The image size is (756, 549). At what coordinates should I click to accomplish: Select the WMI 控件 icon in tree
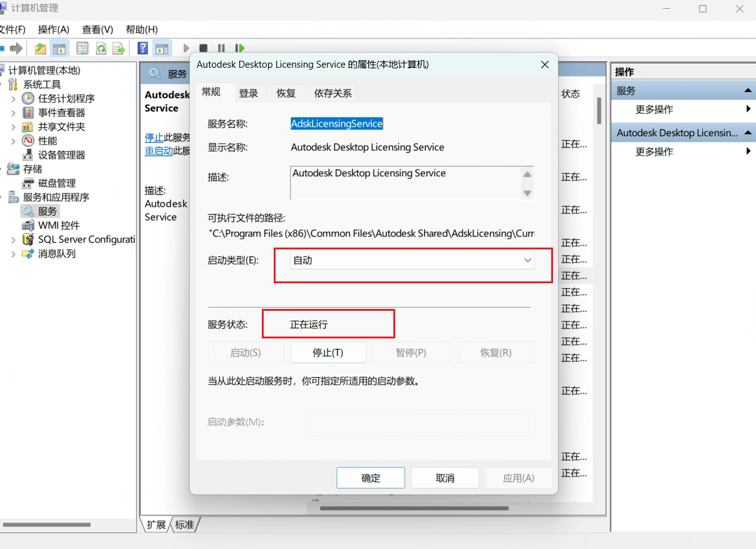28,226
